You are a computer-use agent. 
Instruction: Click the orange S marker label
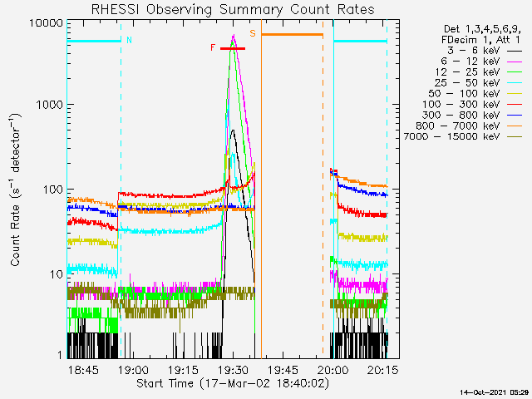coord(253,33)
